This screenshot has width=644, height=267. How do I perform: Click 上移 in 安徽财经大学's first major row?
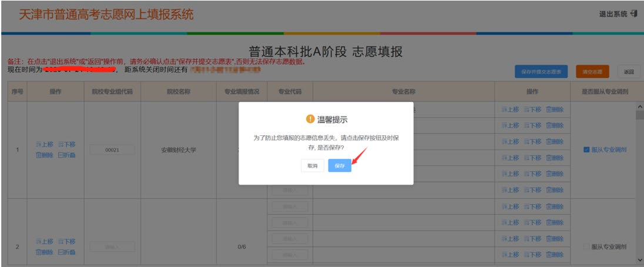tap(511, 109)
